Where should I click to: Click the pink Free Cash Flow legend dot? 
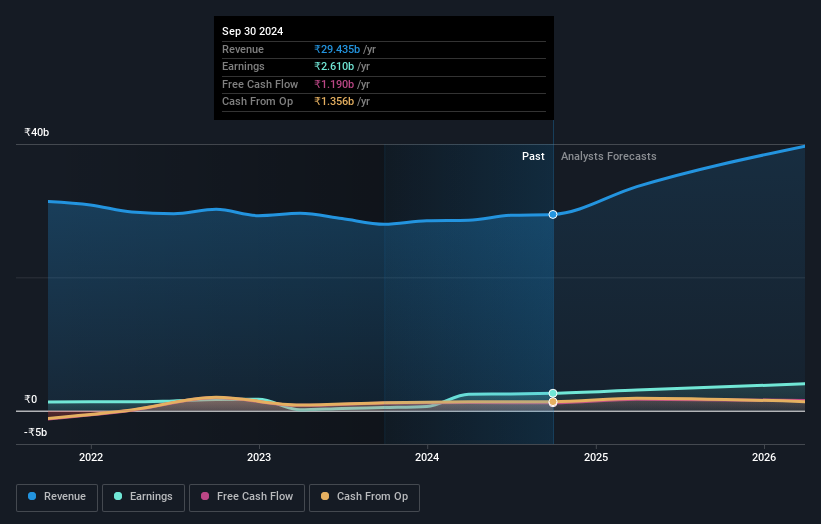click(205, 496)
